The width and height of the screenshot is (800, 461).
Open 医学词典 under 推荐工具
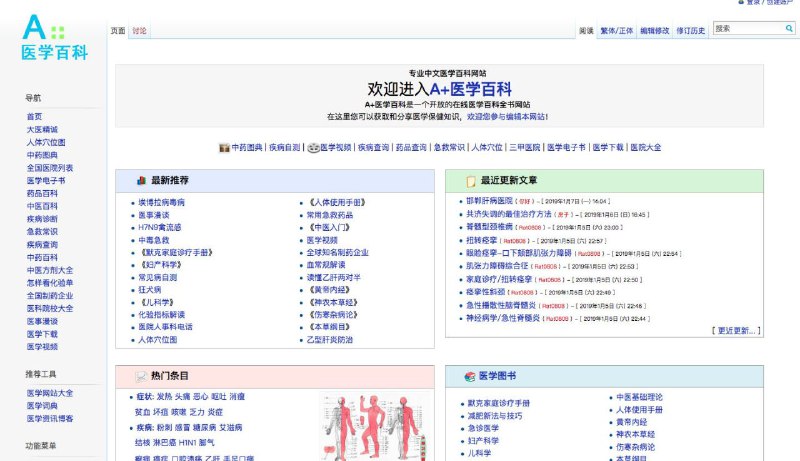point(42,406)
